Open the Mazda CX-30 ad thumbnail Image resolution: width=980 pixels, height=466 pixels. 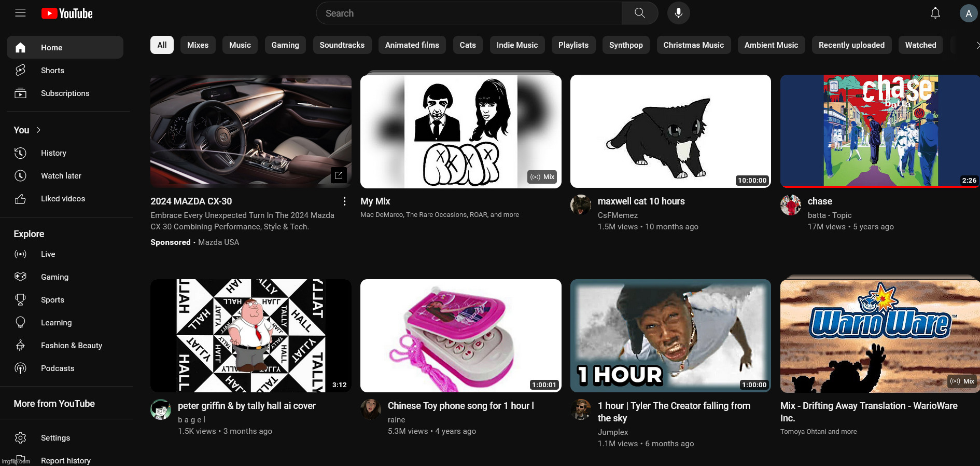pos(251,131)
